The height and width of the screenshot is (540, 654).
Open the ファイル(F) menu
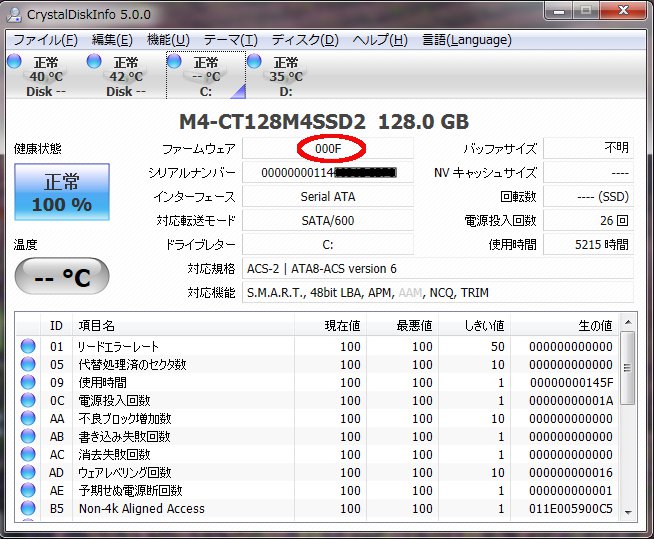click(x=45, y=40)
